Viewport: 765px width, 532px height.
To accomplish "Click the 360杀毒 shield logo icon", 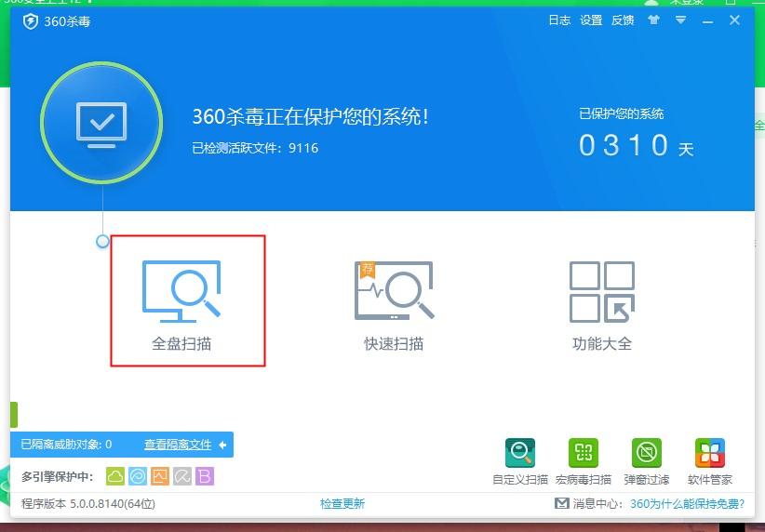I will (31, 21).
